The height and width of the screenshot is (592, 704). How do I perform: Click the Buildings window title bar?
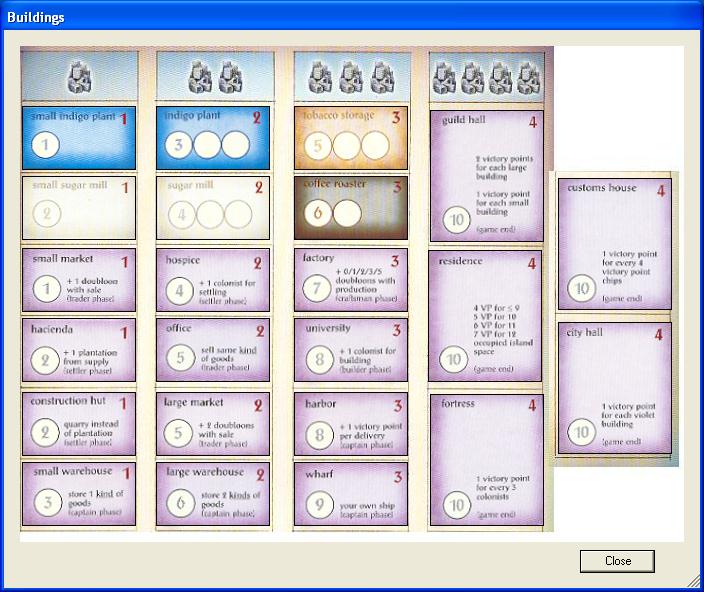(x=352, y=17)
